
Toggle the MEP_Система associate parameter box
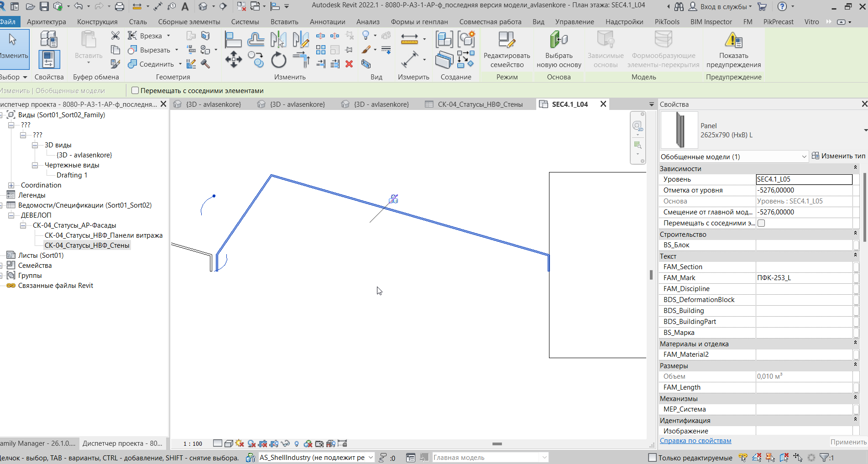tap(856, 409)
